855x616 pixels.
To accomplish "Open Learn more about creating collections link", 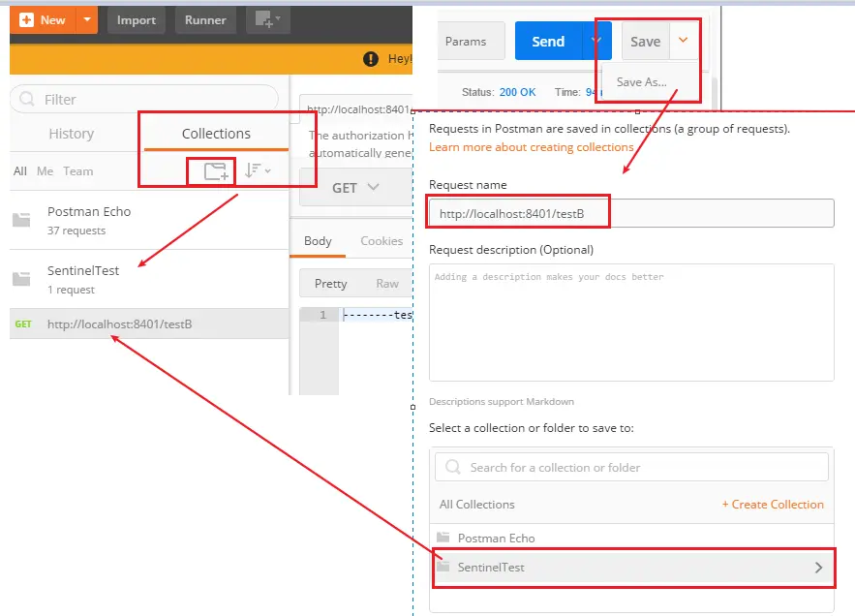I will coord(531,147).
